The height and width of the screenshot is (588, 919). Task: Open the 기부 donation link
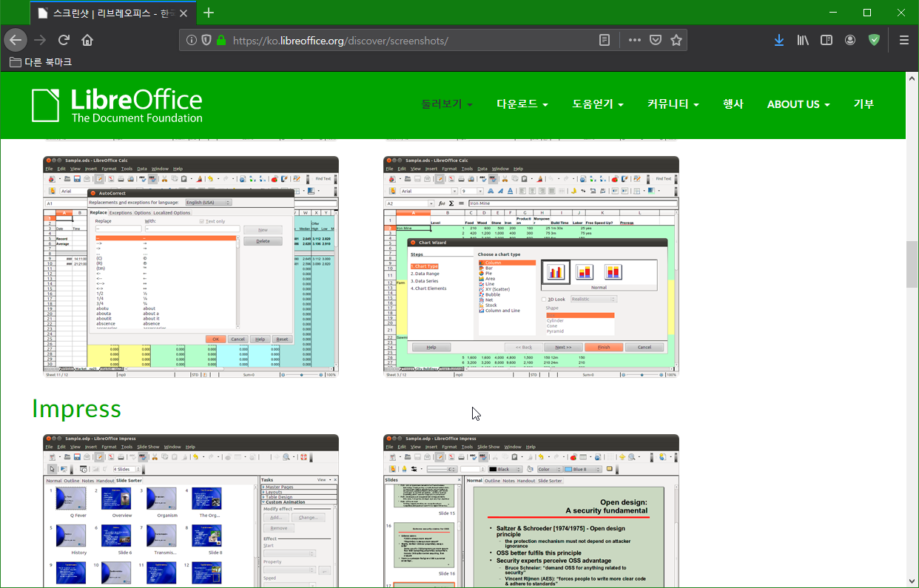click(864, 104)
